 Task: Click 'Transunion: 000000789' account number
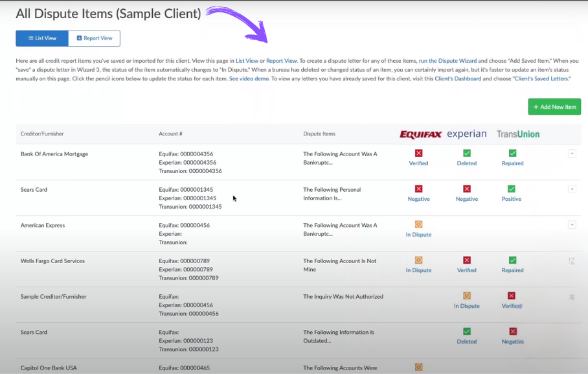[x=188, y=278]
